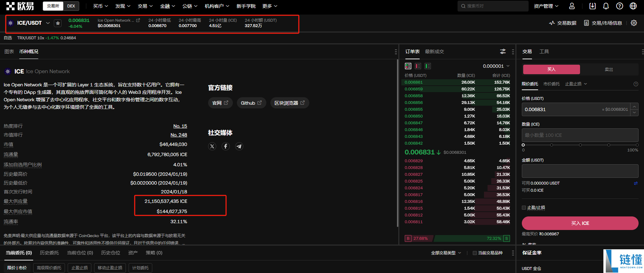
Task: Open the Assets (资产) tab
Action: (x=133, y=253)
